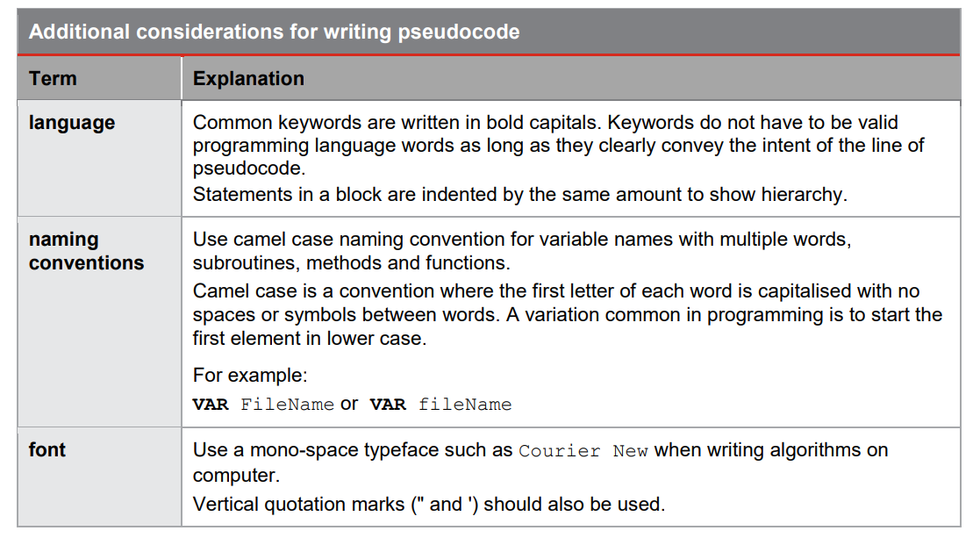
Task: Click the 'For example:' text
Action: pyautogui.click(x=250, y=376)
